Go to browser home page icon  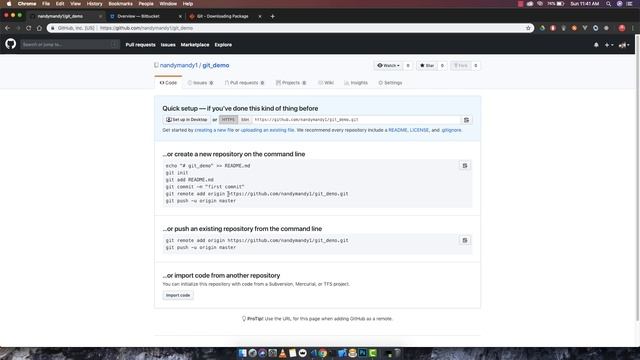[x=39, y=28]
